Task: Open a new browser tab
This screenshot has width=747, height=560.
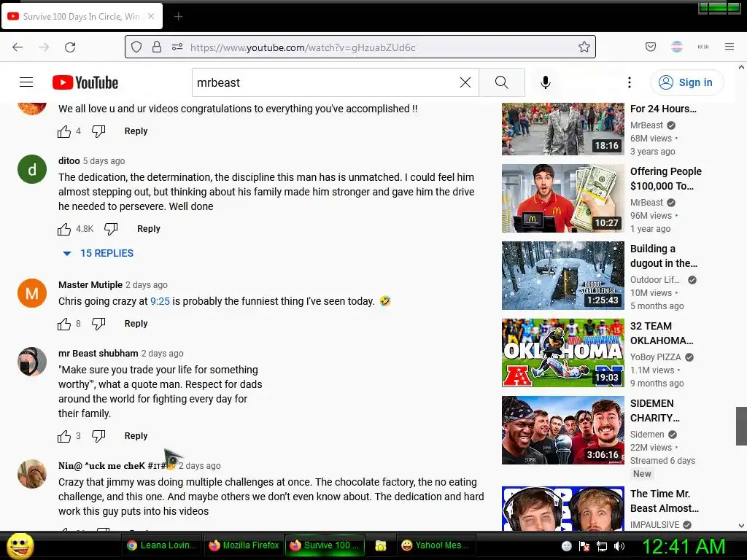Action: click(x=178, y=17)
